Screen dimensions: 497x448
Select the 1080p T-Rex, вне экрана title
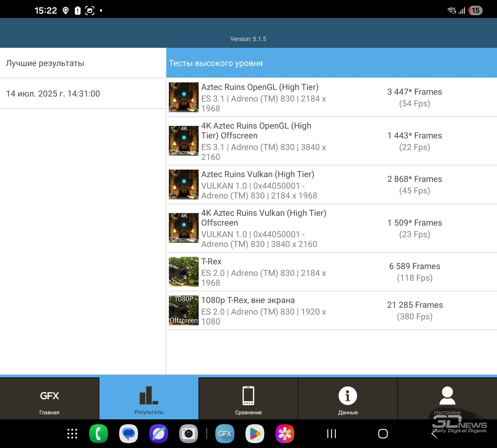(248, 300)
